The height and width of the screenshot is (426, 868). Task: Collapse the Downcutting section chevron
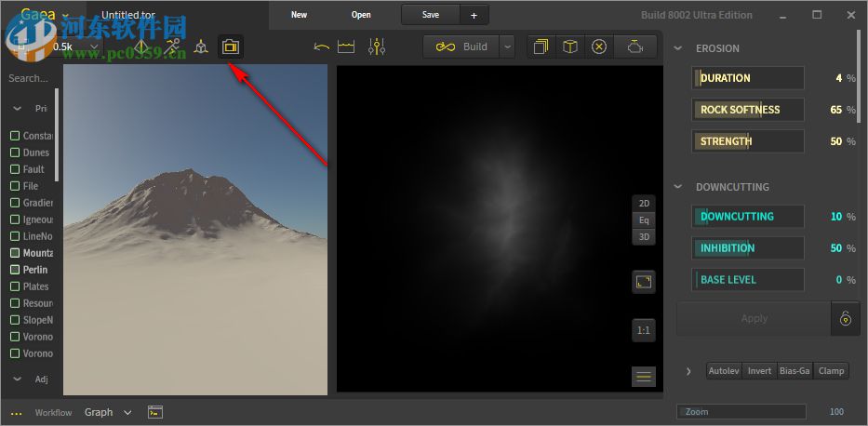[x=677, y=187]
